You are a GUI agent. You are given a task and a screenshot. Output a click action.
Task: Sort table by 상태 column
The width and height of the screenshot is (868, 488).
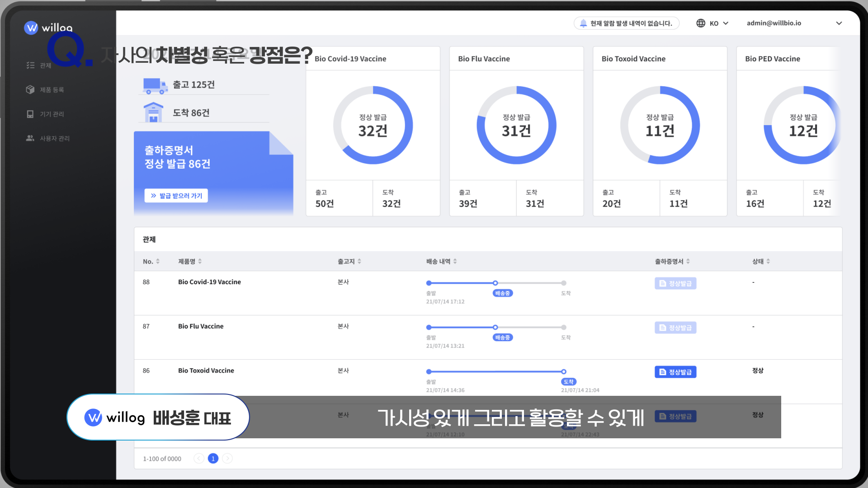tap(768, 261)
